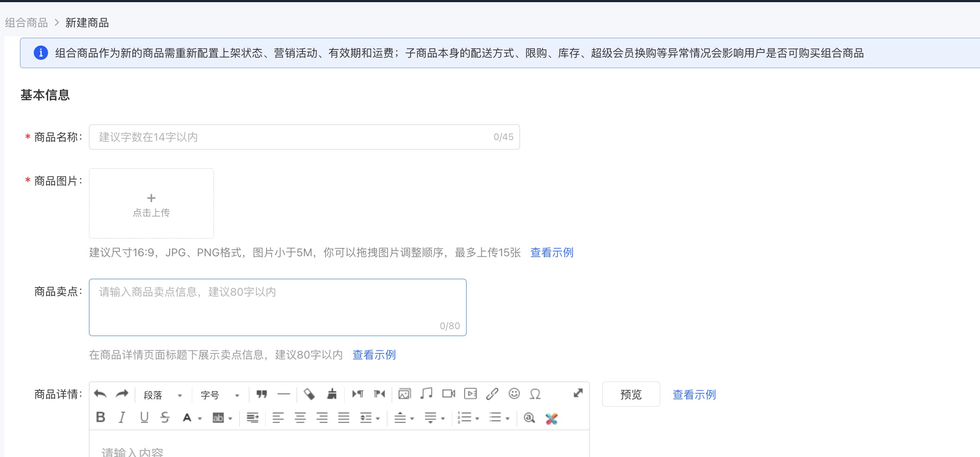Click the 预览 preview button

[x=631, y=395]
